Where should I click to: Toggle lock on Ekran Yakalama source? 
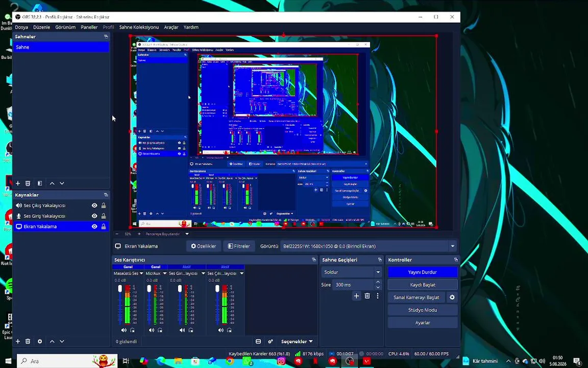point(104,226)
